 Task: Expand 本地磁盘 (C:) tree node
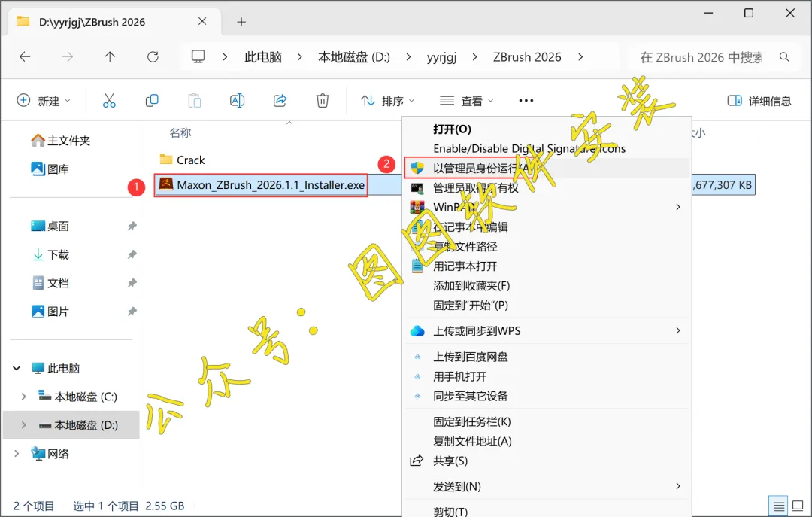[23, 397]
